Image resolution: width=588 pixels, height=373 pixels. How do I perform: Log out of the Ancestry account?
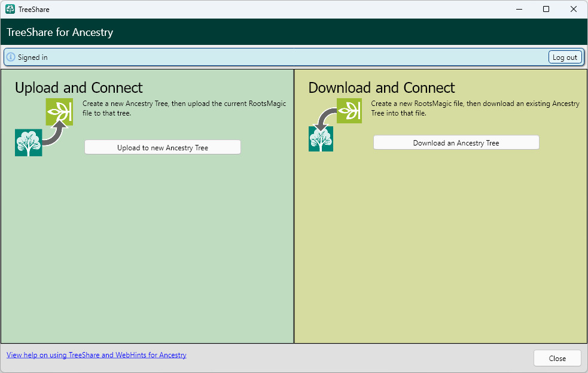[565, 57]
